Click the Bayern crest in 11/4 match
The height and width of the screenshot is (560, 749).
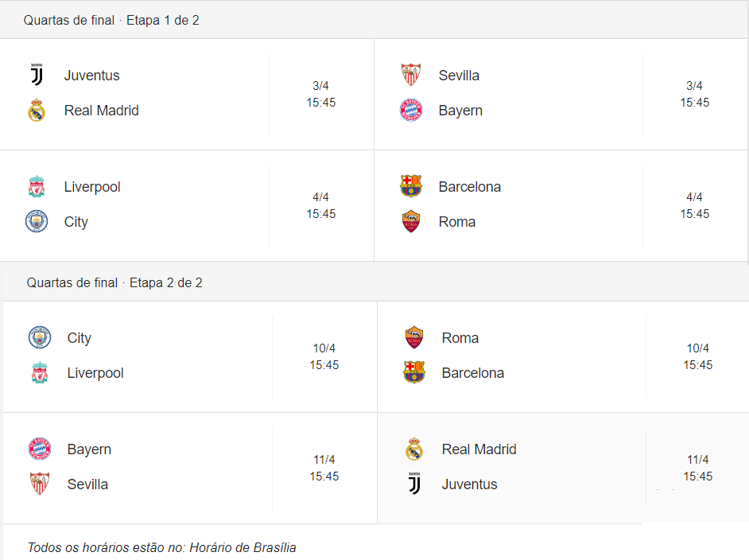[40, 449]
